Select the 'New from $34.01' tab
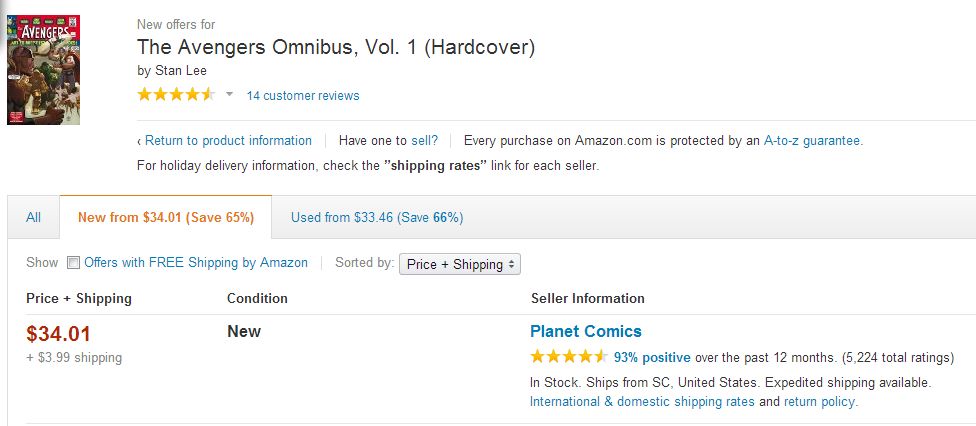Viewport: 976px width, 426px height. (166, 217)
